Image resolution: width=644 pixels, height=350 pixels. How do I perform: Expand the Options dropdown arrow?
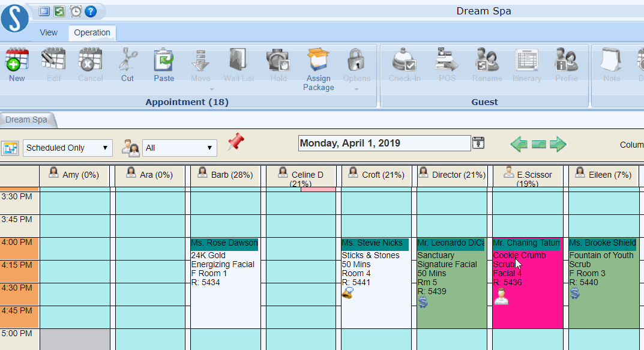click(x=356, y=89)
